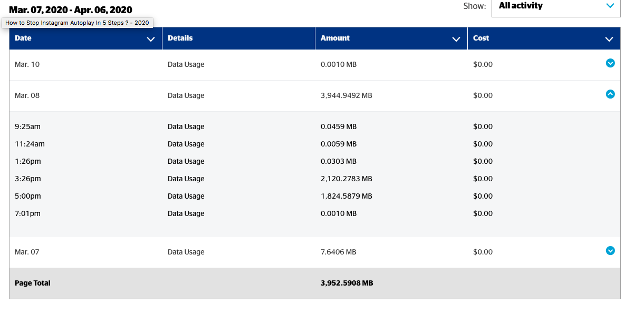Viewport: 644px width, 314px height.
Task: Click the Mar. 10 date cell
Action: coord(27,64)
